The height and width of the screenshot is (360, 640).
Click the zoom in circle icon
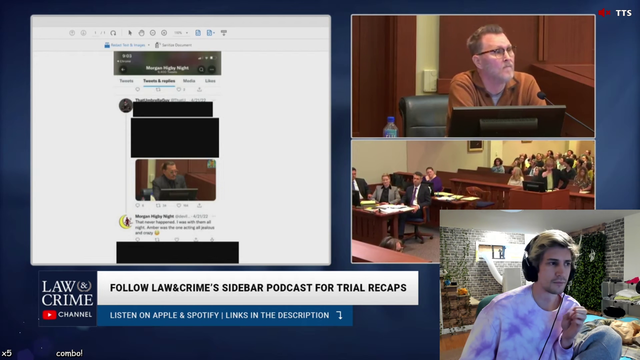[164, 33]
